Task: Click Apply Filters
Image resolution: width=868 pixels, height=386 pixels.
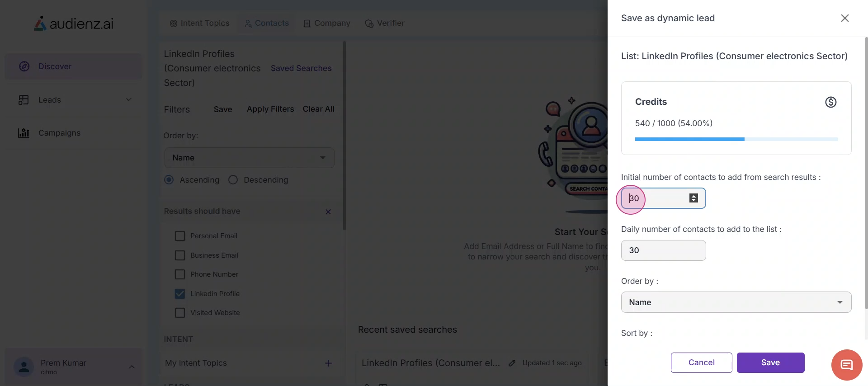Action: click(270, 109)
